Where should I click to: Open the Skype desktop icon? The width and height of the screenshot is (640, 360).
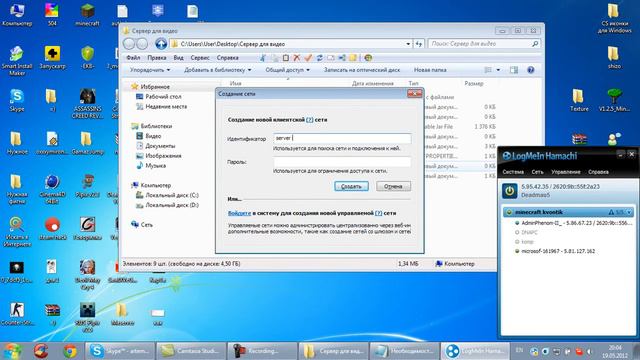pos(17,100)
